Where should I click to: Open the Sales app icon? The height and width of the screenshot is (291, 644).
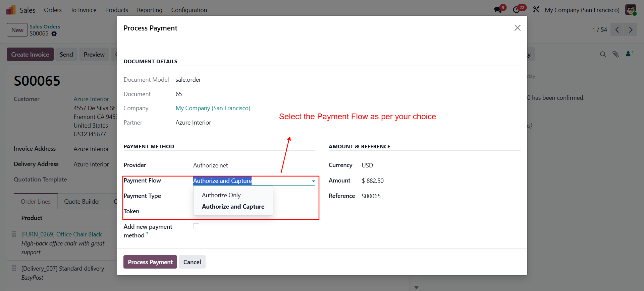[11, 10]
